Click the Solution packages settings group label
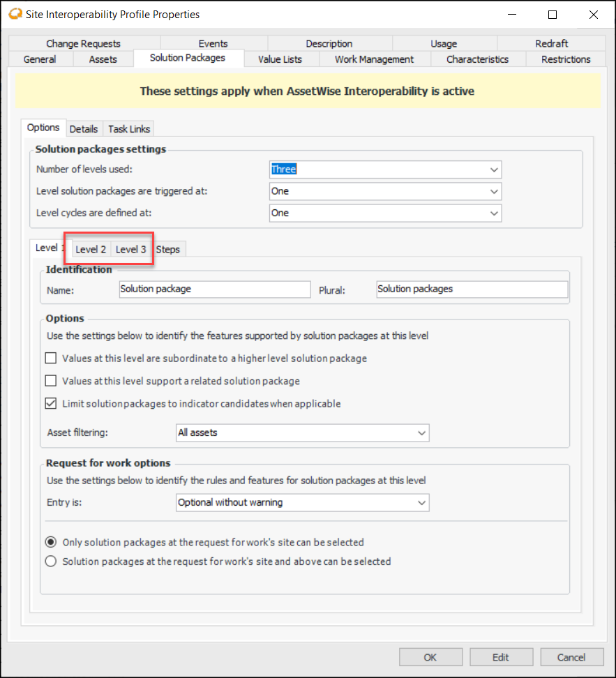Image resolution: width=616 pixels, height=678 pixels. click(x=100, y=149)
